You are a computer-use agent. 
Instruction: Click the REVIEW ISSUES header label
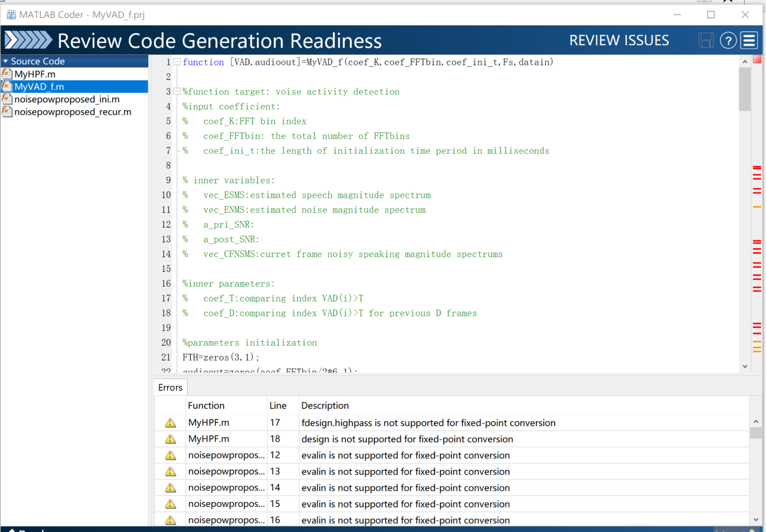pos(619,40)
